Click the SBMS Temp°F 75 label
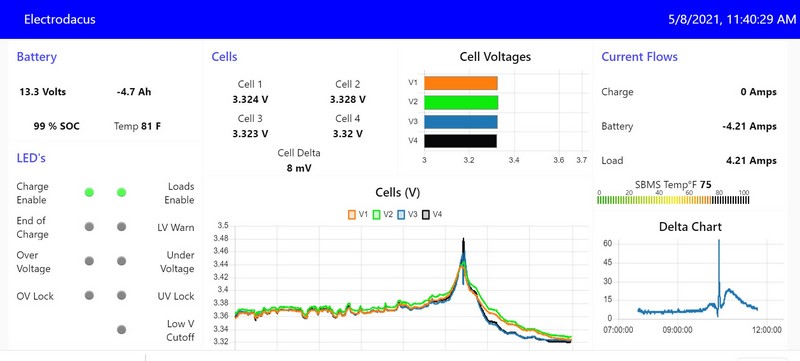The width and height of the screenshot is (800, 361). (673, 184)
